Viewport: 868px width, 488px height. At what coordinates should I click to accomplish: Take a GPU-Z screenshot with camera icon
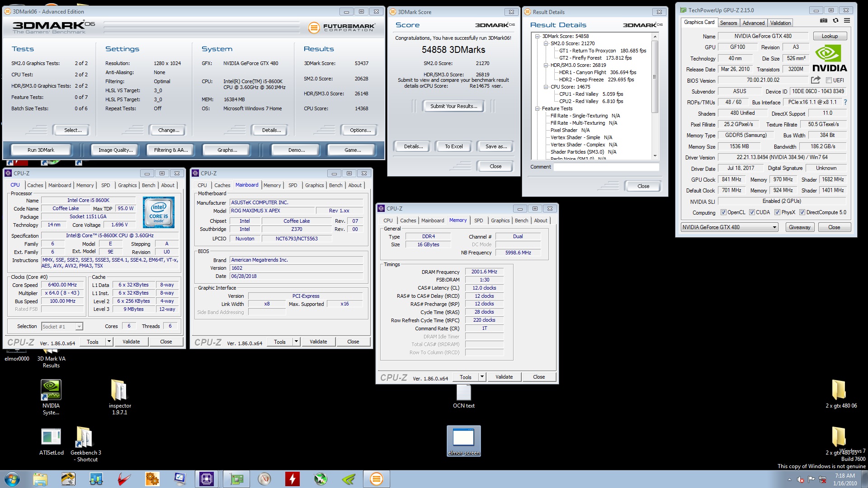pos(824,20)
